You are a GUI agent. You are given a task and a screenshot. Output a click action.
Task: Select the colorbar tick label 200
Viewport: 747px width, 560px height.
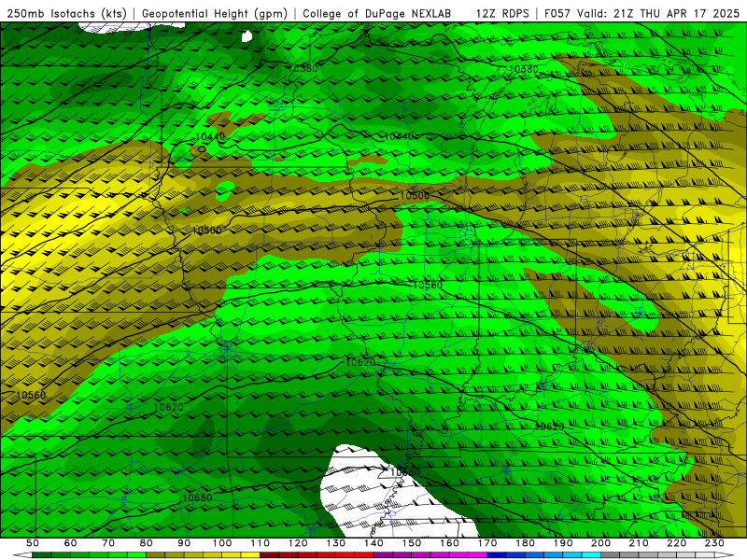[x=601, y=543]
